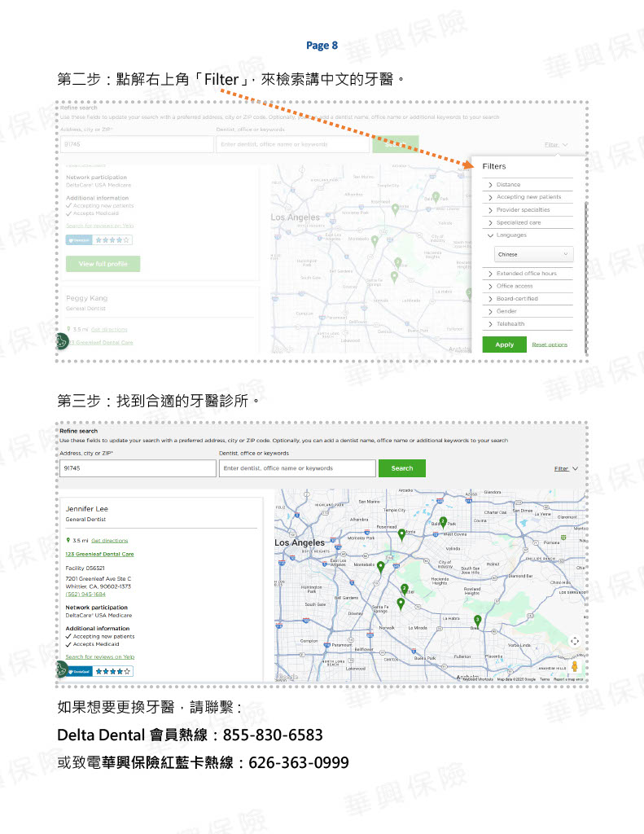Image resolution: width=644 pixels, height=834 pixels.
Task: Click the cookie icon beside Jennifer Lee's rating
Action: click(63, 669)
